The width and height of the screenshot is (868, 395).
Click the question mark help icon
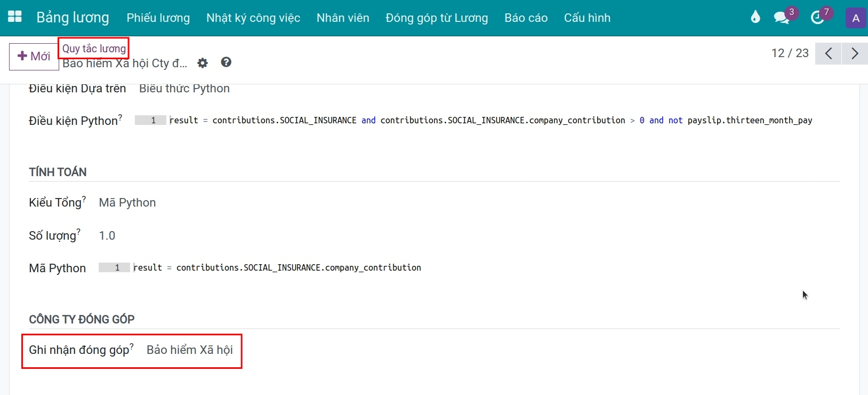[226, 62]
